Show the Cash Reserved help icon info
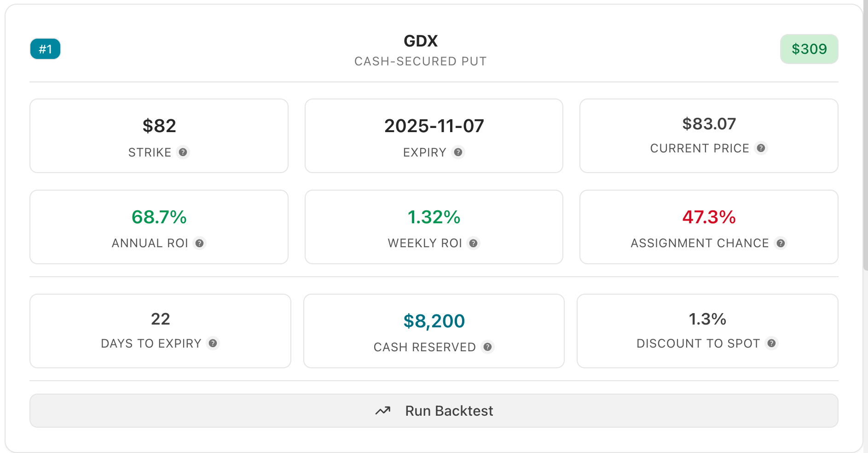Image resolution: width=868 pixels, height=453 pixels. [x=487, y=347]
